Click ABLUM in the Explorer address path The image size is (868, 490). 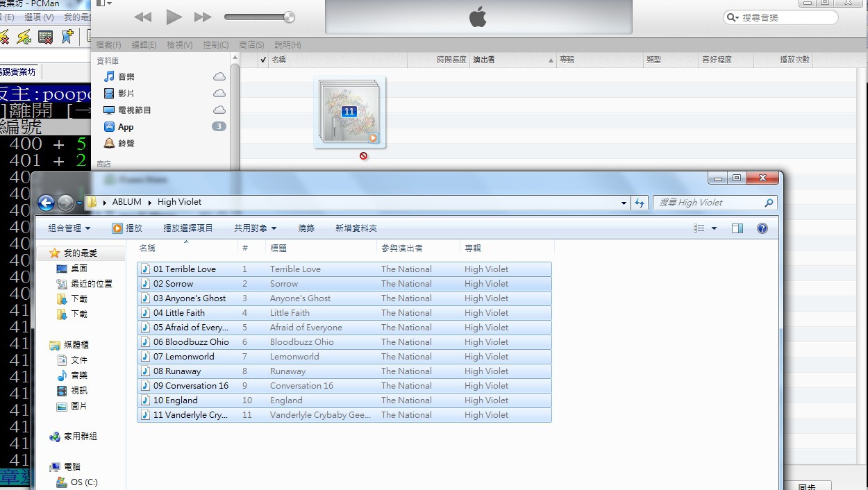pyautogui.click(x=126, y=202)
